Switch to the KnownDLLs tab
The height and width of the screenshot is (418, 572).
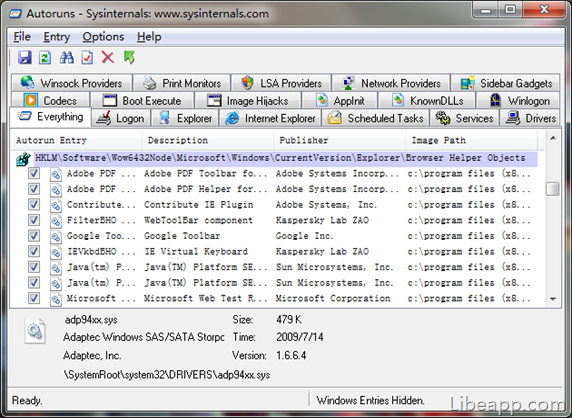[427, 100]
